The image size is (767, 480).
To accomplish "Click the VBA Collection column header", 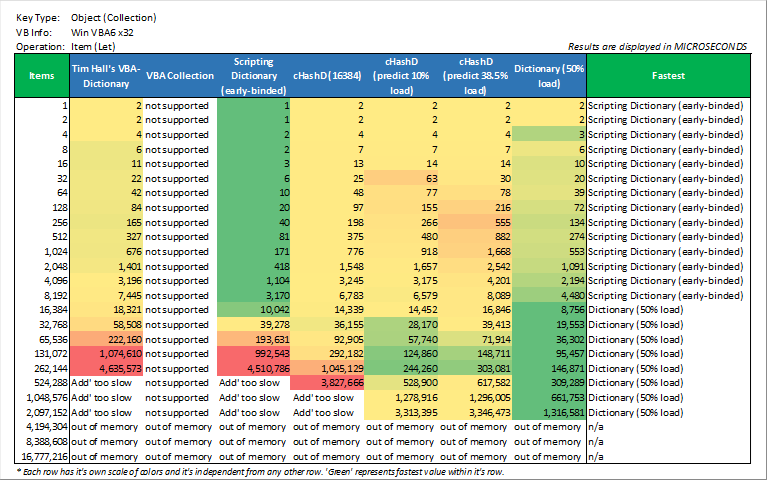I will tap(179, 75).
